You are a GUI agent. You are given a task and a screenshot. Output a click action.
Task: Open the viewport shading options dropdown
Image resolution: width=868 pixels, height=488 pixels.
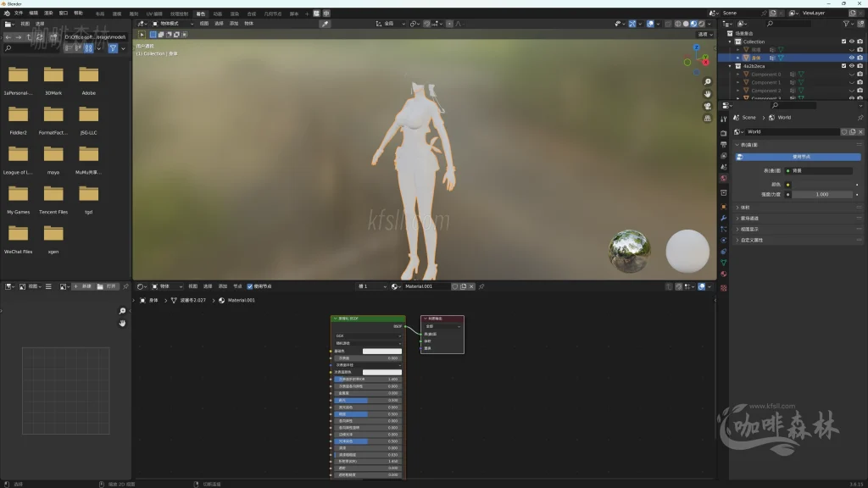pyautogui.click(x=709, y=24)
